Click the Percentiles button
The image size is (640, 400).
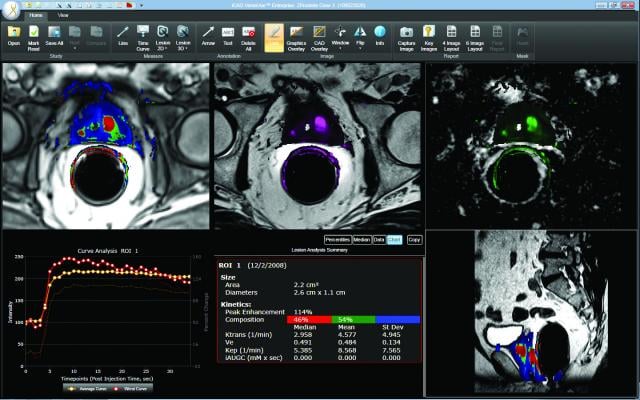(338, 239)
